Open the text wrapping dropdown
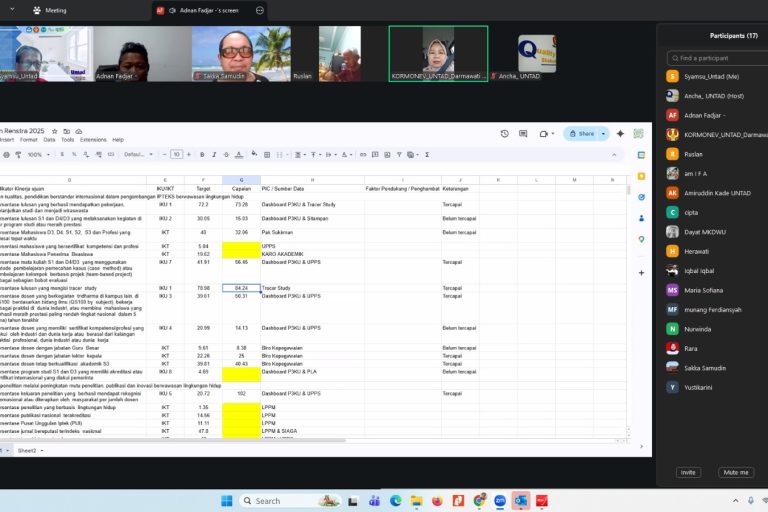Screen dimensions: 768x512 (330, 155)
